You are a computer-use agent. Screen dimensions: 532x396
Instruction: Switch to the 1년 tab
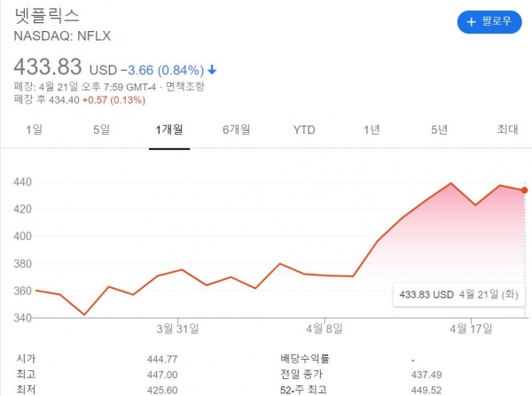click(372, 130)
